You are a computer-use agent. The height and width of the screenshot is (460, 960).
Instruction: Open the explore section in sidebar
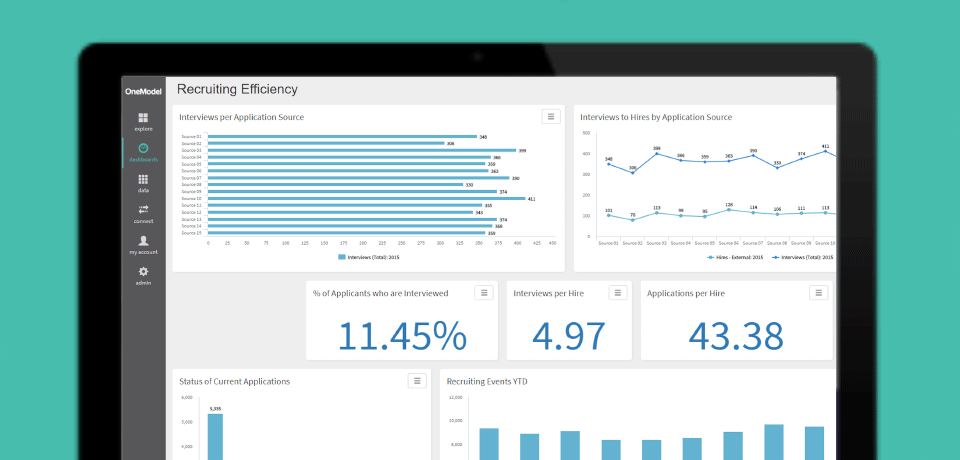click(143, 121)
